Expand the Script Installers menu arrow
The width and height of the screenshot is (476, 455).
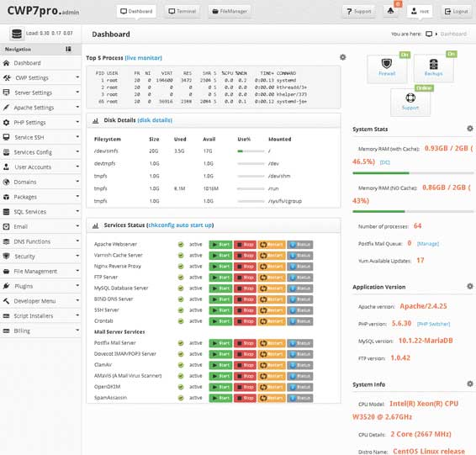pos(77,315)
